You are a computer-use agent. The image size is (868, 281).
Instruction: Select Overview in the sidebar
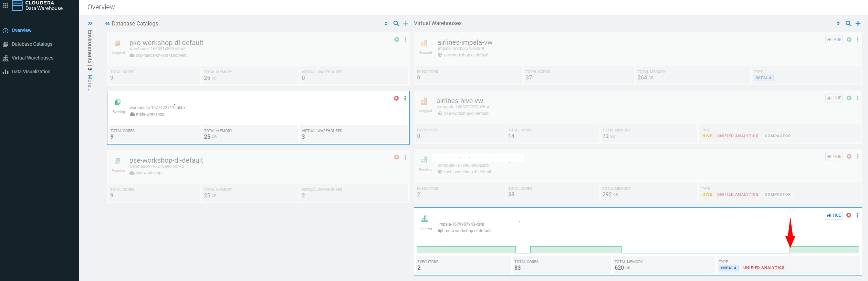point(21,30)
